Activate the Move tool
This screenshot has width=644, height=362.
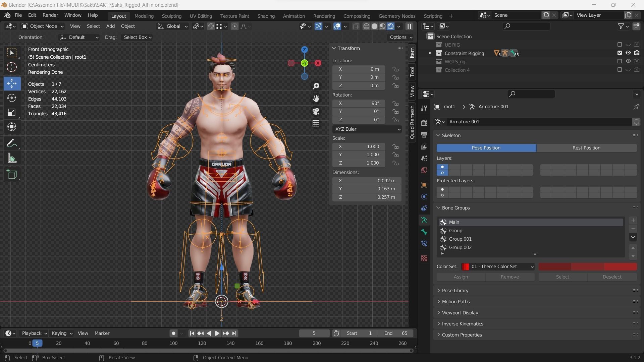(12, 83)
